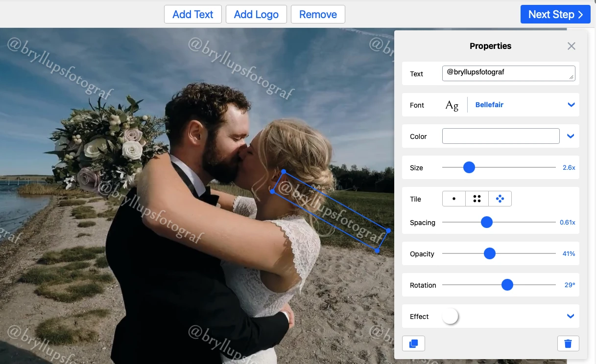Screen dimensions: 596x364
Task: Click the Opacity slider handle
Action: click(x=490, y=253)
